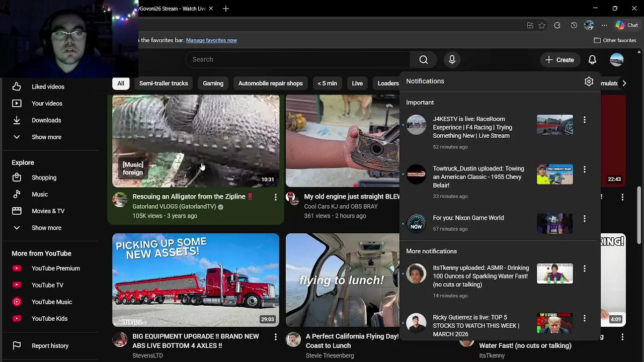The width and height of the screenshot is (644, 362).
Task: Open options for Ricky Gutierrez notification
Action: click(584, 318)
